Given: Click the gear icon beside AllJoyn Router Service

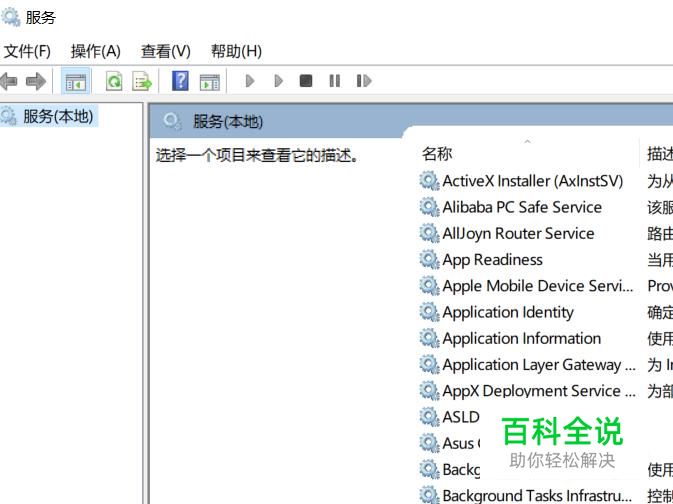Looking at the screenshot, I should click(429, 233).
